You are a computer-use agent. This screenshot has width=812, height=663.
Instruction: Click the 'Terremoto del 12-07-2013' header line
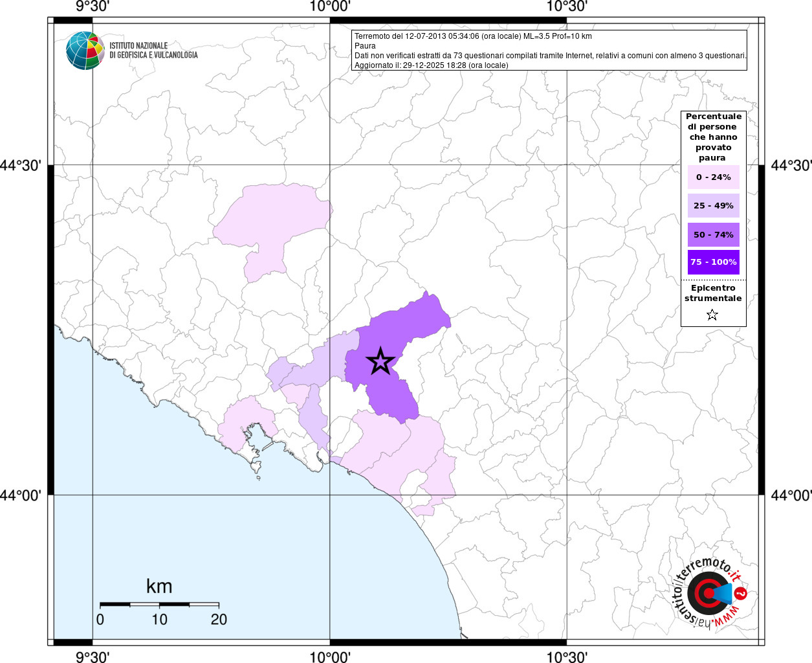tap(473, 36)
